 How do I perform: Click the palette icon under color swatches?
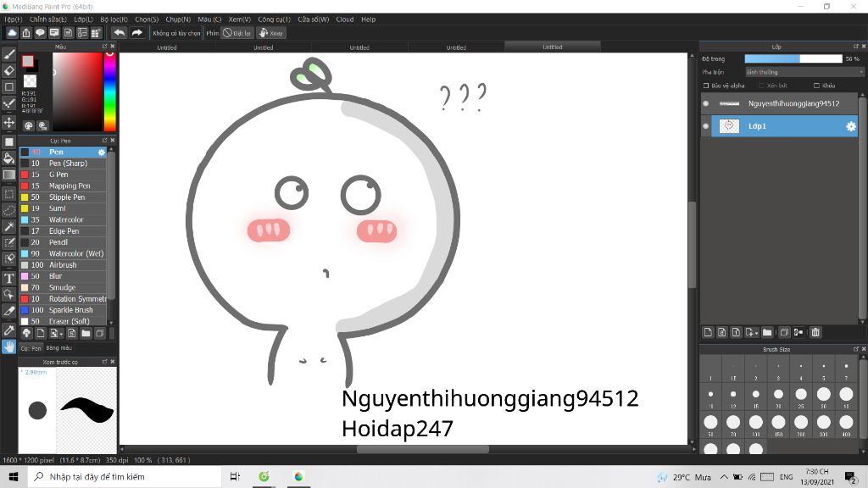click(28, 126)
